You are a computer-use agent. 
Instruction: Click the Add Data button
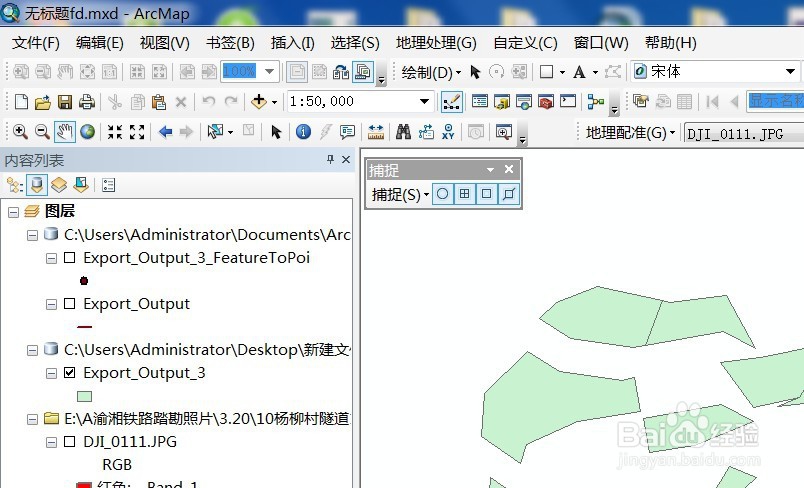pyautogui.click(x=258, y=101)
